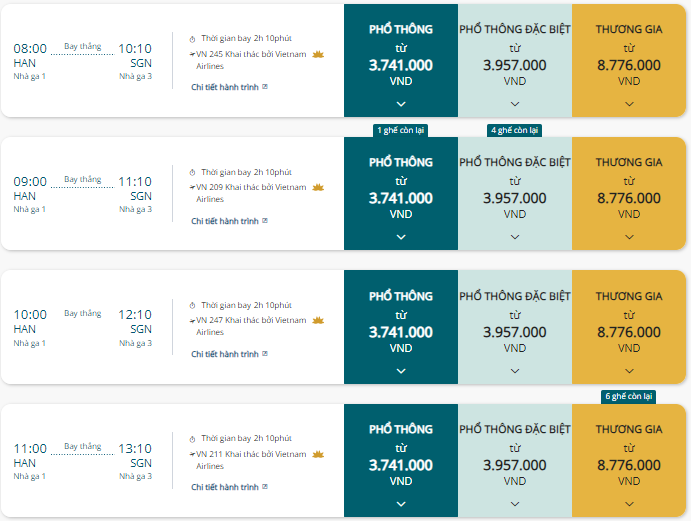
Task: Choose Phổ Thông fare on the 11:00 flight
Action: pos(401,460)
